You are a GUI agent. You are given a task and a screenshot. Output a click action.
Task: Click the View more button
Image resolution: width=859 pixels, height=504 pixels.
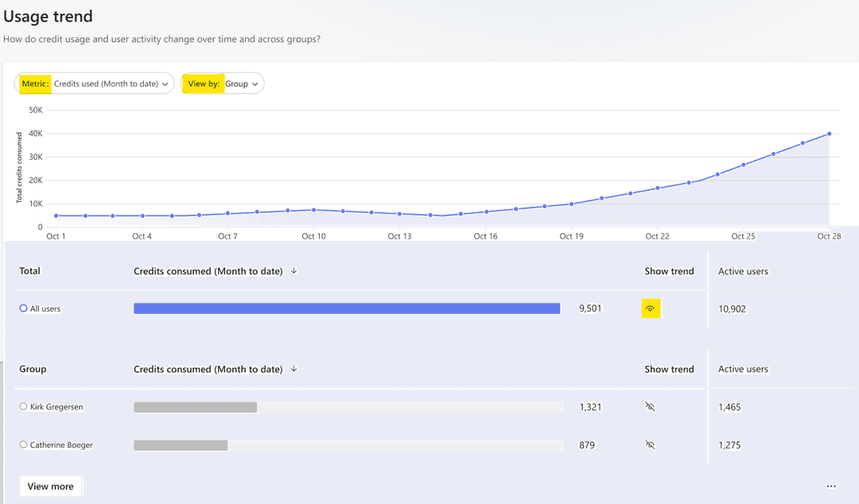tap(50, 487)
